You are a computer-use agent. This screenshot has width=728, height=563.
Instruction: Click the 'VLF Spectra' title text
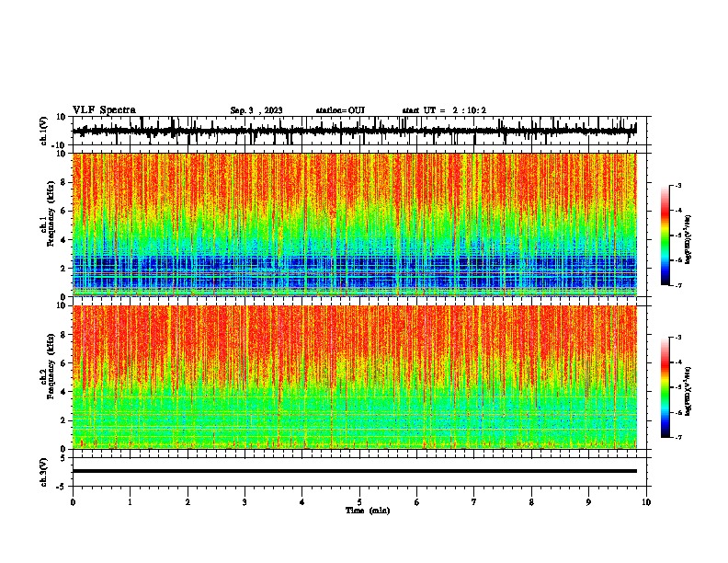click(104, 110)
